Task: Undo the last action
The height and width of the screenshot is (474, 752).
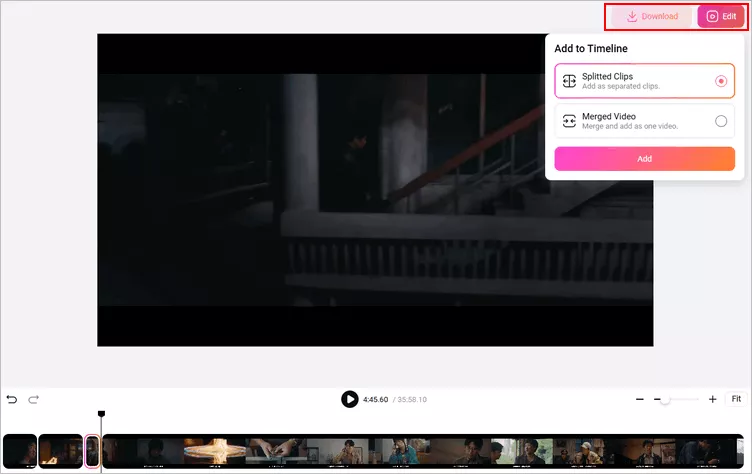Action: pyautogui.click(x=12, y=399)
